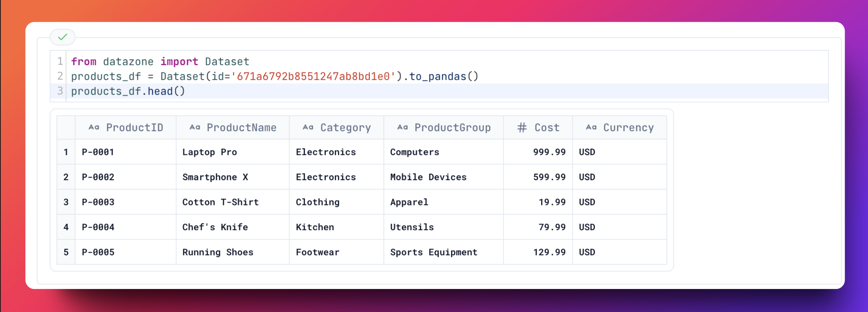The image size is (868, 312).
Task: Click the text type icon beside Currency
Action: pos(591,127)
